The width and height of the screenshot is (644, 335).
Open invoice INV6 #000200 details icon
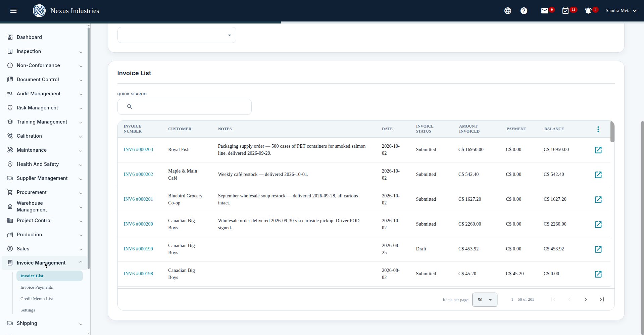(x=598, y=225)
